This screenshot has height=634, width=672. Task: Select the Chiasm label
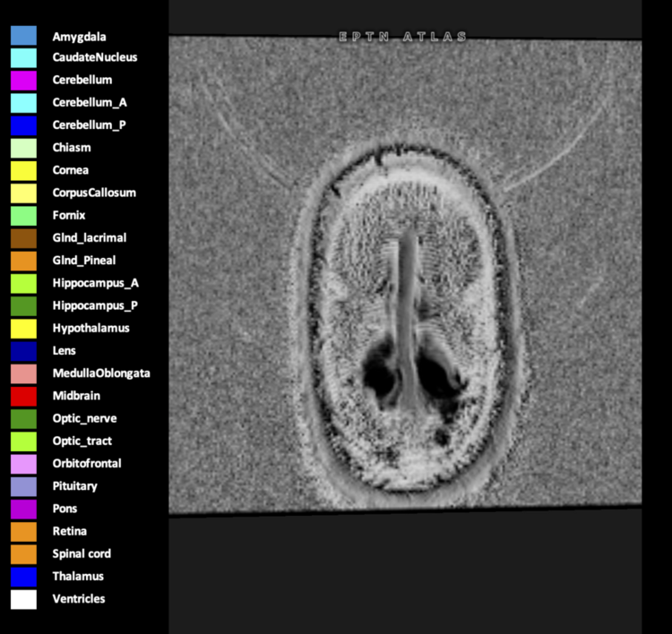pos(72,148)
